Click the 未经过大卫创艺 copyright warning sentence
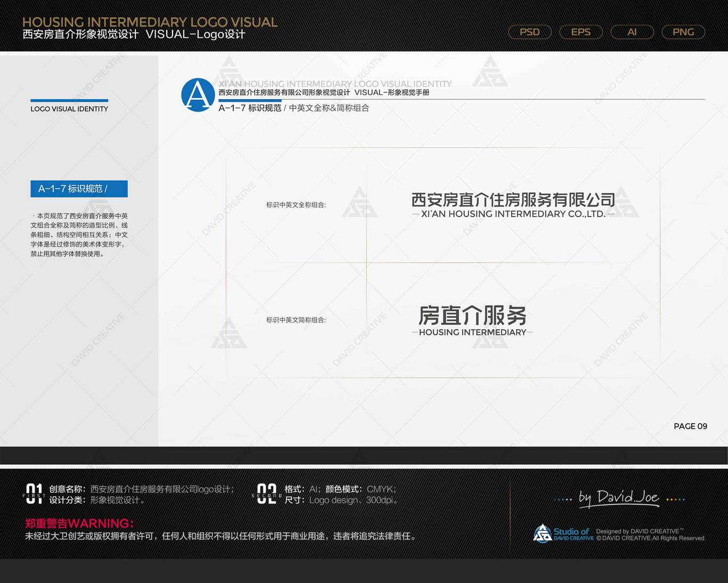728x583 pixels. [221, 536]
